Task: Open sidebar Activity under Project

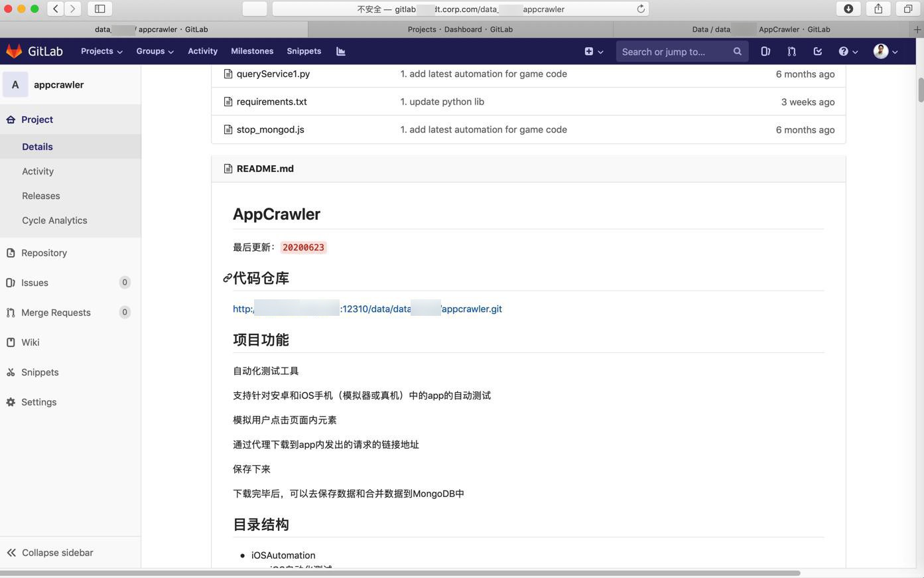Action: 38,171
